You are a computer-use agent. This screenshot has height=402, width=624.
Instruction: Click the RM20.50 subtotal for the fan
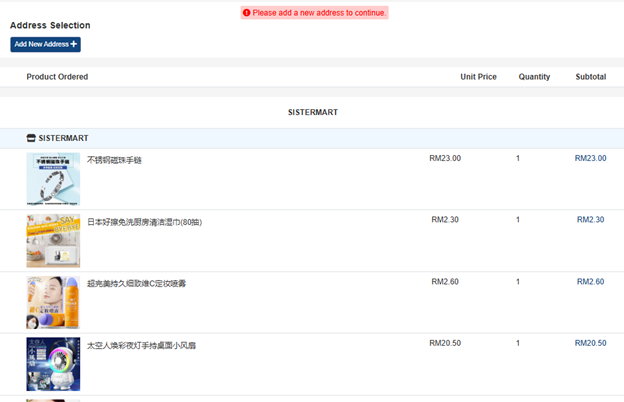coord(590,343)
